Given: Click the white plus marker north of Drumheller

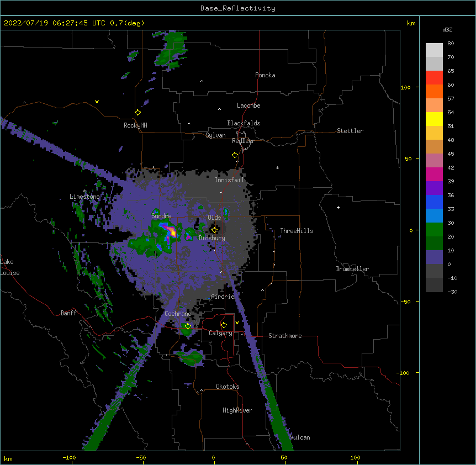Looking at the screenshot, I should pos(338,207).
